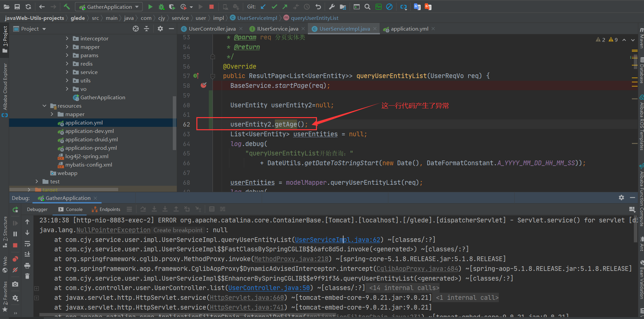Toggle Scroll to End in console

pos(27,254)
